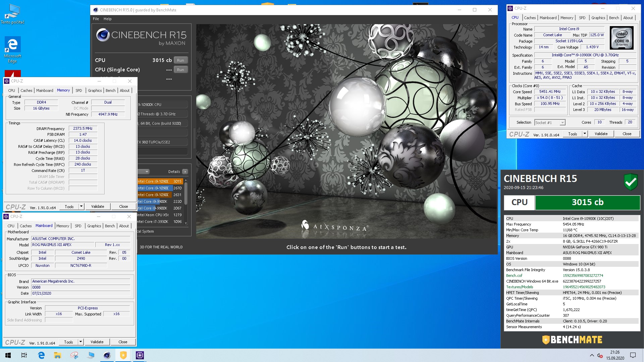The height and width of the screenshot is (362, 644).
Task: Switch to Cinebench taskbar icon
Action: click(x=107, y=355)
